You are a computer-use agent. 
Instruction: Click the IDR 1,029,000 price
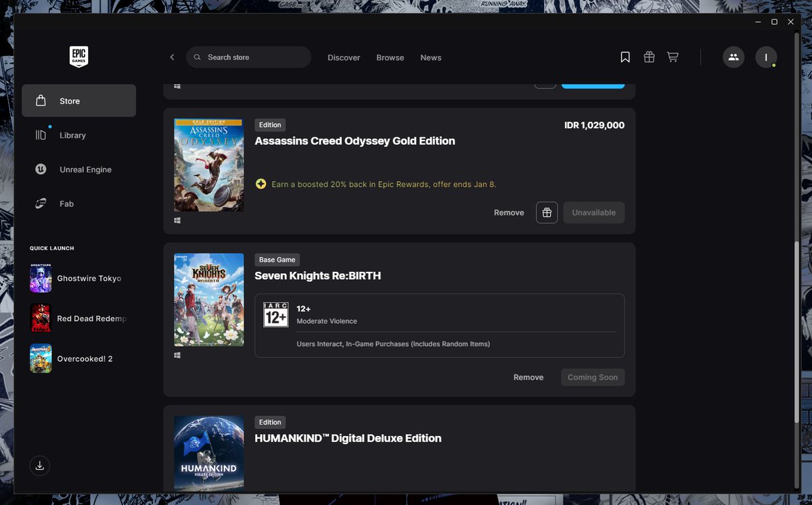pyautogui.click(x=594, y=125)
